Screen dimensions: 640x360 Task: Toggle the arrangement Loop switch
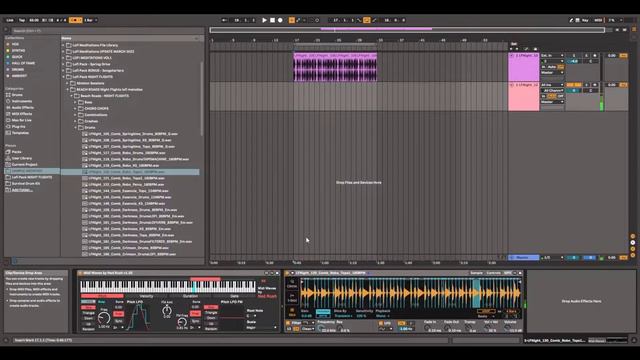point(367,20)
